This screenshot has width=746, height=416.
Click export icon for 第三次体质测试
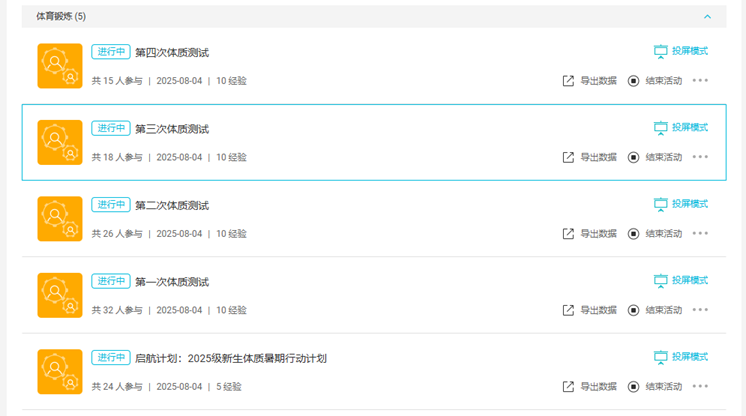coord(568,157)
